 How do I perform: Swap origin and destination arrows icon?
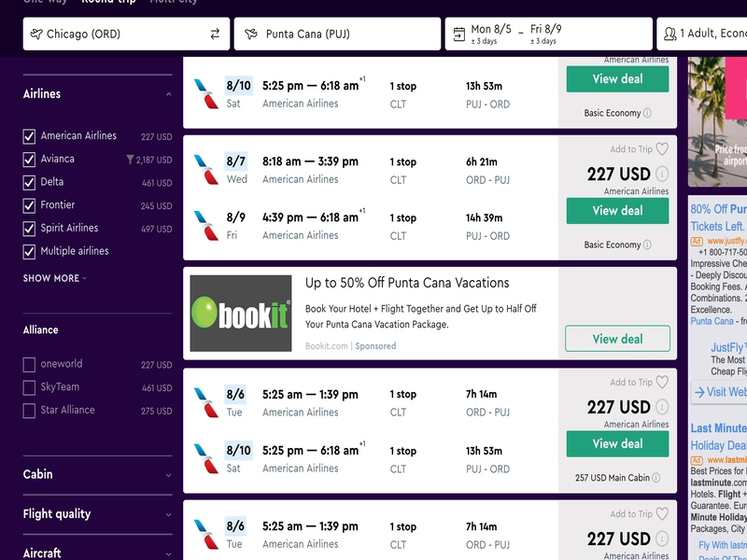coord(216,34)
